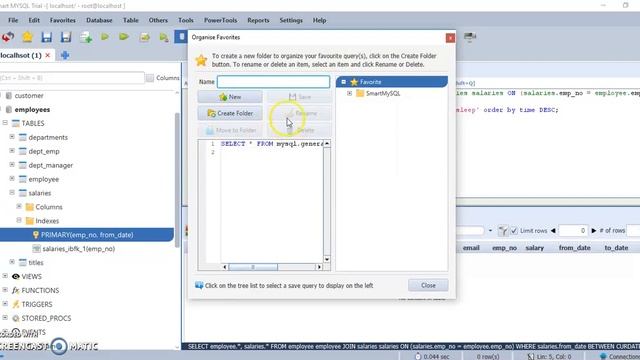Viewport: 640px width, 360px height.
Task: Click the query preview scroll-down arrow
Action: point(327,259)
